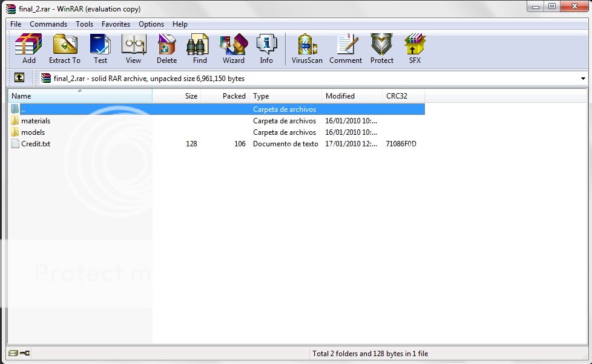Sort file list by Name column

[79, 96]
